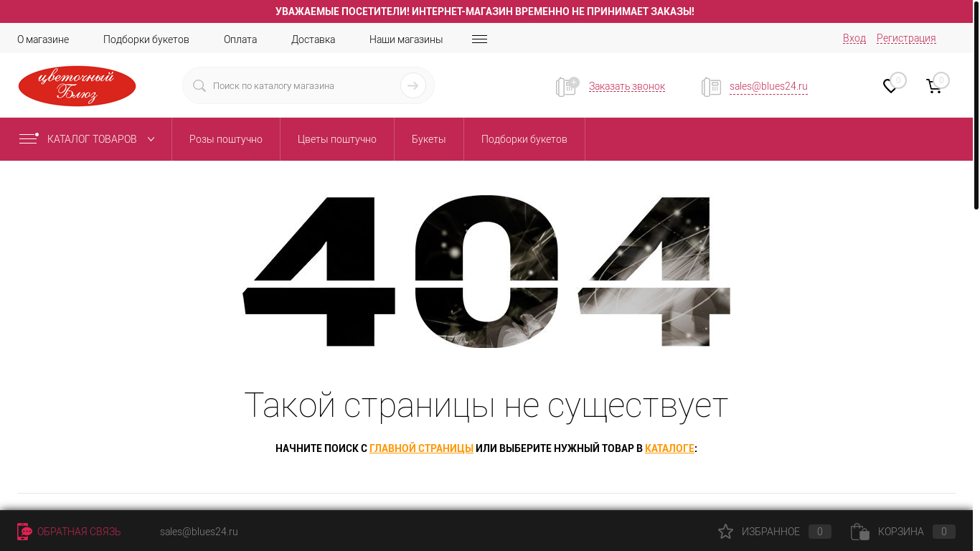The image size is (980, 551).
Task: Click the page vertical scrollbar
Action: point(976,108)
